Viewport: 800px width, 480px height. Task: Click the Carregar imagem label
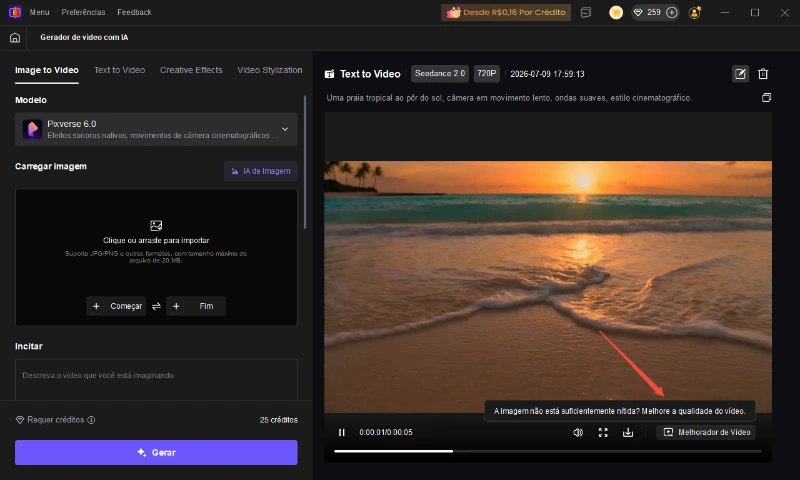(x=51, y=166)
